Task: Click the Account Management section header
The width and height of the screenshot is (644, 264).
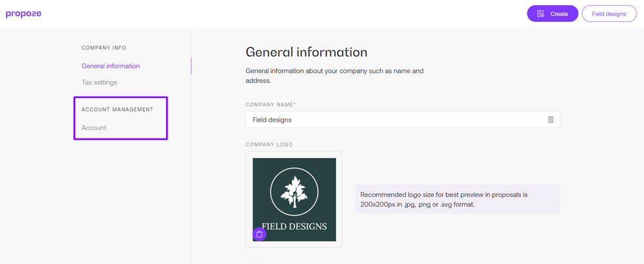Action: pos(117,109)
